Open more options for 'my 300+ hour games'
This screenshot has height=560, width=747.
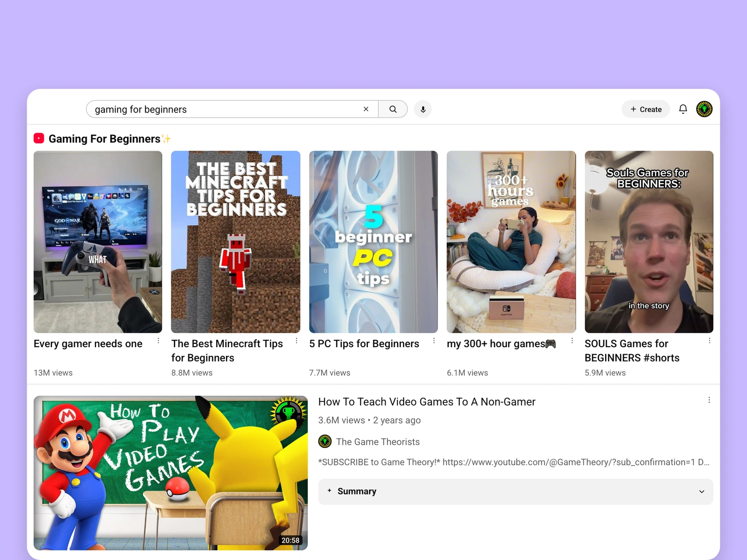(572, 341)
